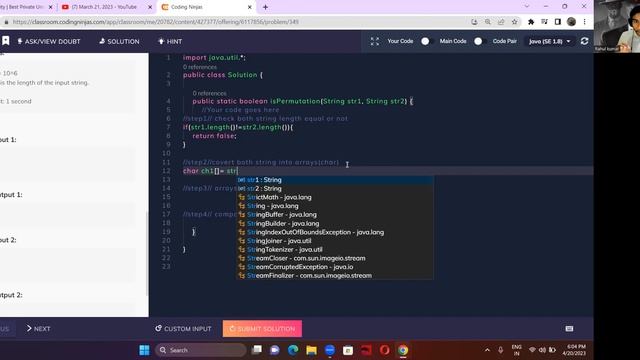Switch to the Coding Ninjas tab
This screenshot has height=360, width=640.
(x=204, y=7)
